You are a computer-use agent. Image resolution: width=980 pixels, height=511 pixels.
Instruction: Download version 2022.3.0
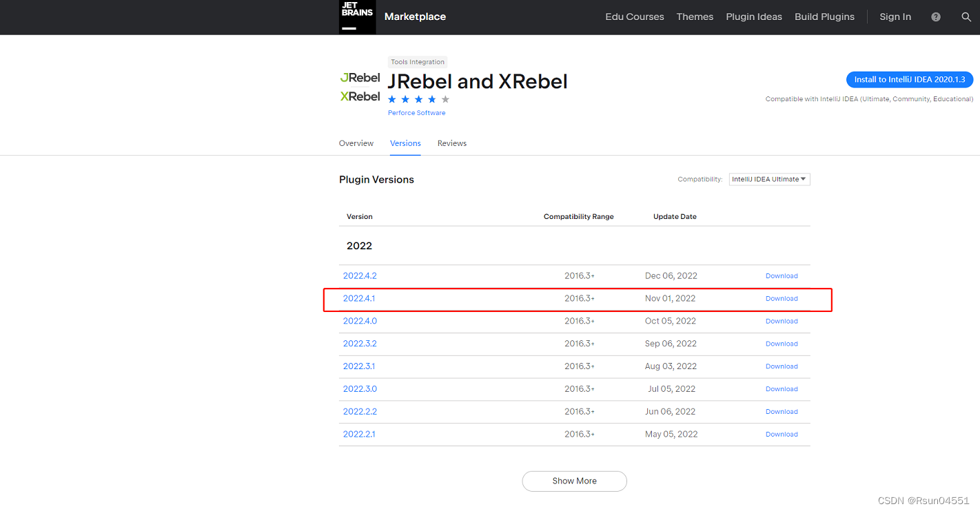(782, 389)
